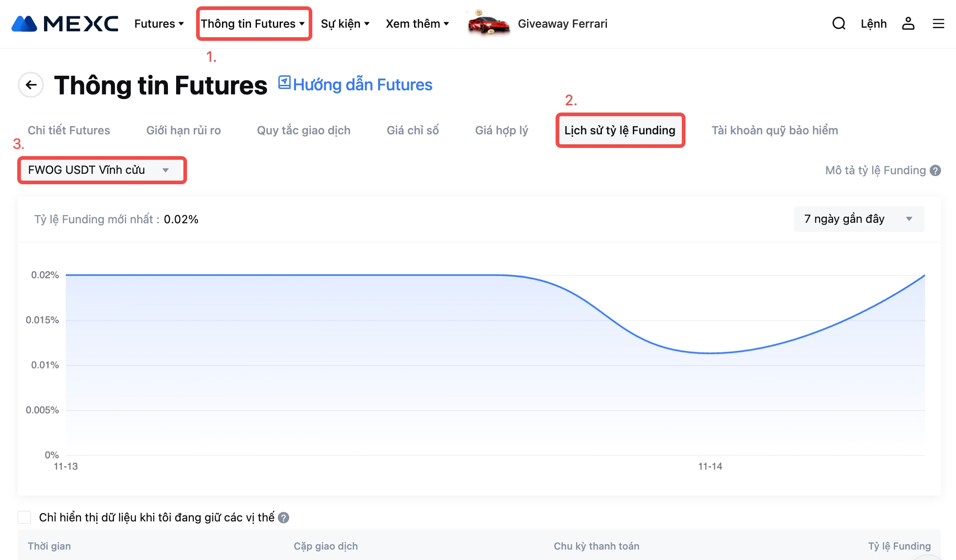Expand the Futures navigation menu
Screen dimensions: 956x560
coord(159,24)
